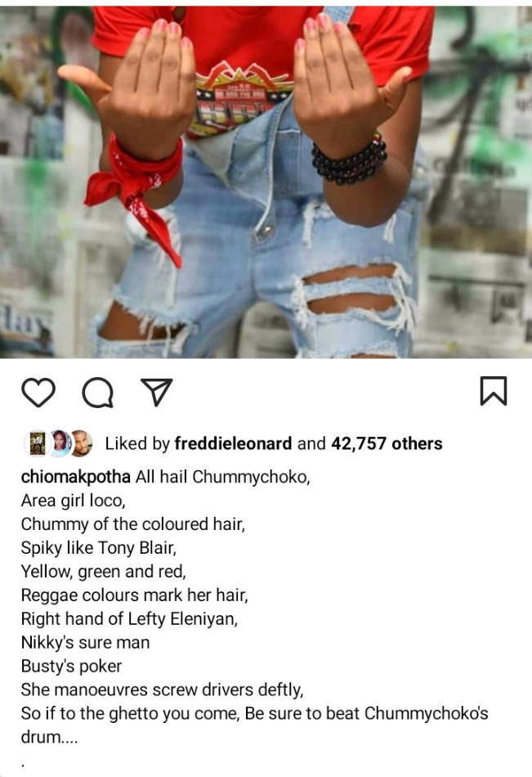Click the caption line 'Right hand of Lefty Eleniyan,'
Viewport: 532px width, 777px height.
tap(129, 618)
